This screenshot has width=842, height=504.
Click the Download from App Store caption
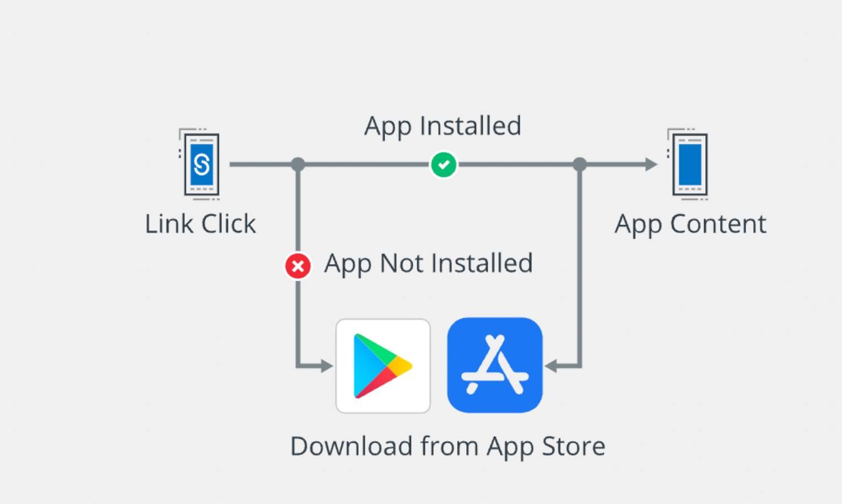point(448,447)
